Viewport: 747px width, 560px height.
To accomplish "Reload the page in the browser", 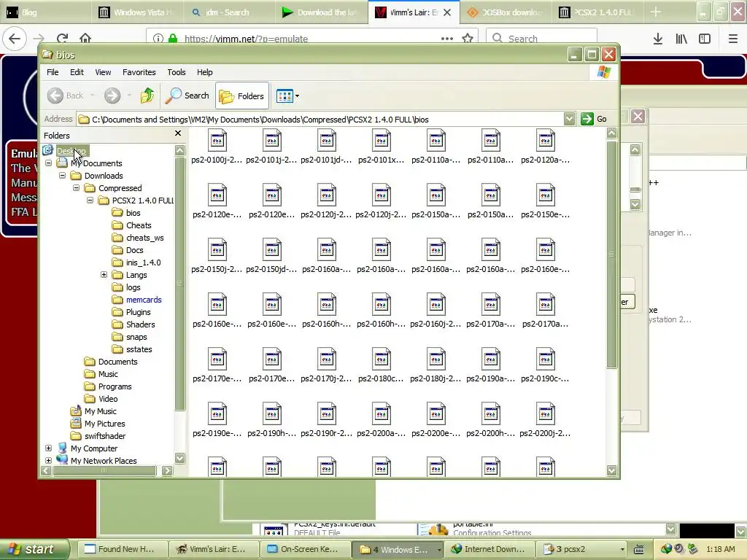I will point(63,39).
